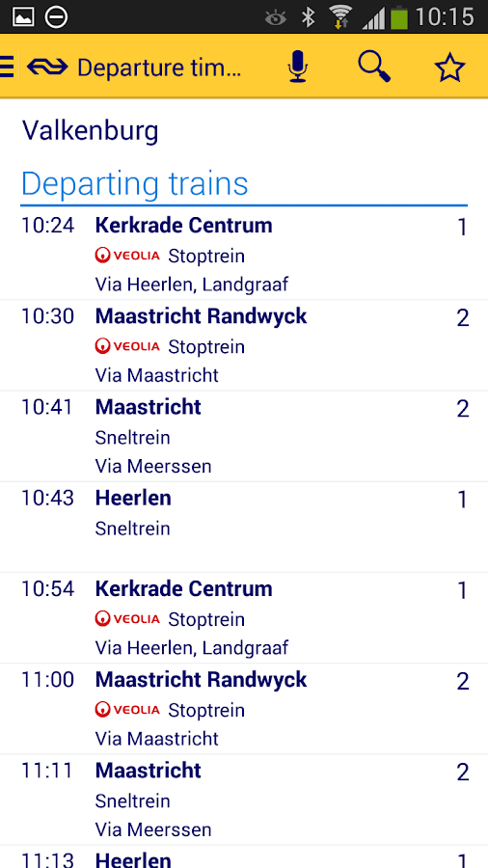
Task: Tap the Veolia logo on 10:24 train
Action: (x=127, y=256)
